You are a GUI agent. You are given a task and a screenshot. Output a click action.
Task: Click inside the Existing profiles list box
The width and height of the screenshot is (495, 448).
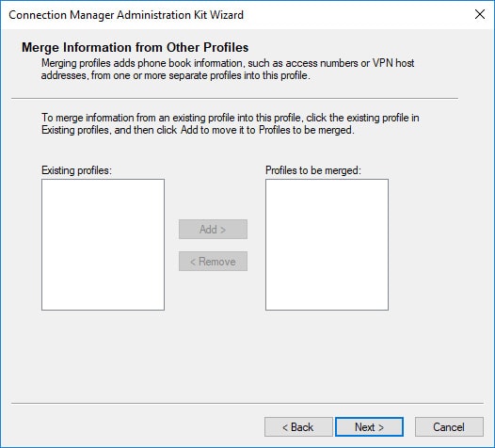103,245
